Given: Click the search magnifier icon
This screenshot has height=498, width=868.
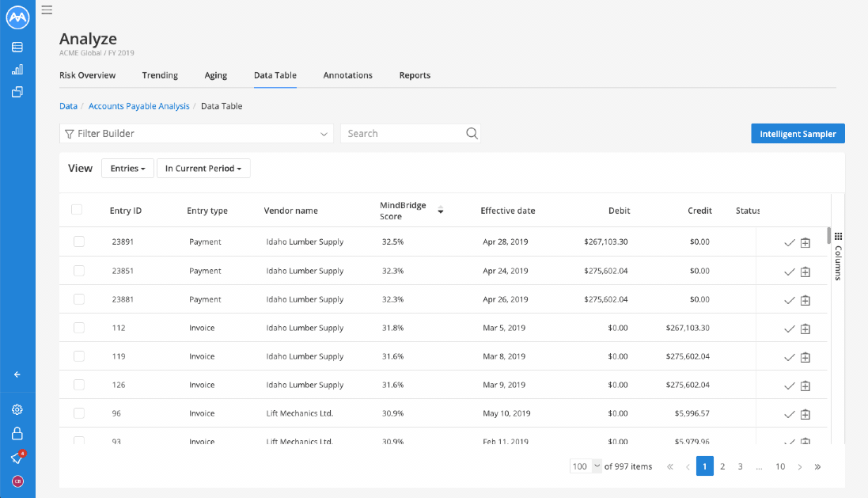Looking at the screenshot, I should click(472, 134).
